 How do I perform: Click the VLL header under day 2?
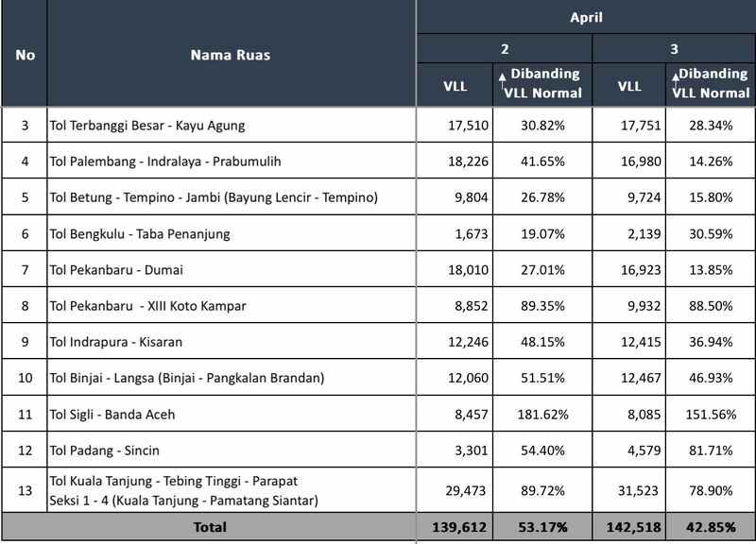[455, 86]
